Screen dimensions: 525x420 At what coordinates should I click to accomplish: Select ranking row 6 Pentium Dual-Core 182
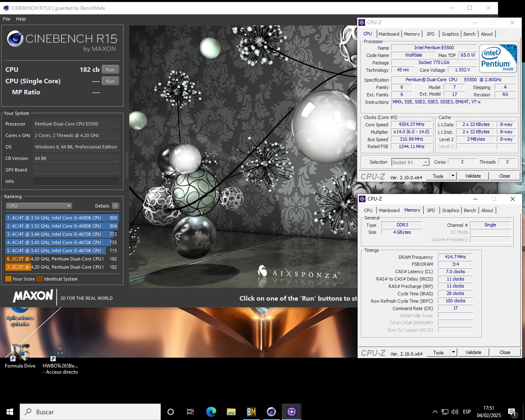click(x=62, y=259)
